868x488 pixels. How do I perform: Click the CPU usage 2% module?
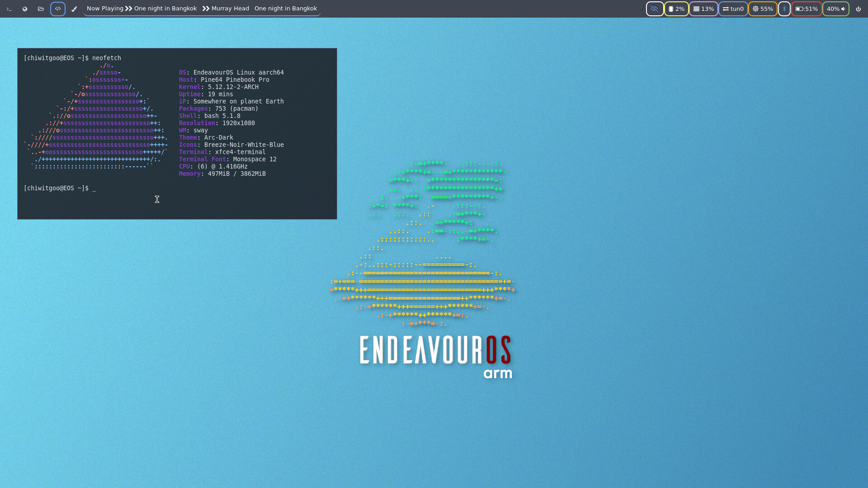tap(676, 9)
